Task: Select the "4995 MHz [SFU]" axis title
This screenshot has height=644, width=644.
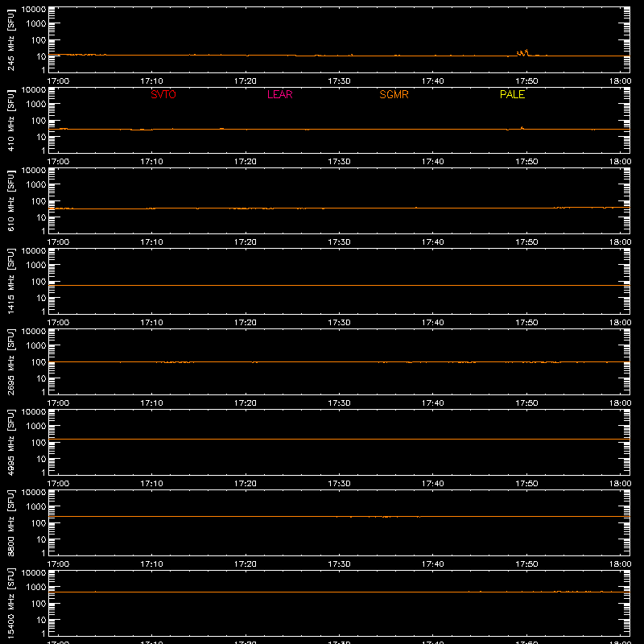Action: 11,442
